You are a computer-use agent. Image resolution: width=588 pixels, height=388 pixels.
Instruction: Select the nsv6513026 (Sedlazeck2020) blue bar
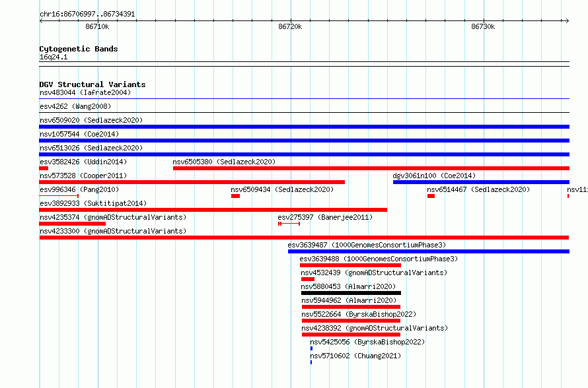(x=304, y=154)
